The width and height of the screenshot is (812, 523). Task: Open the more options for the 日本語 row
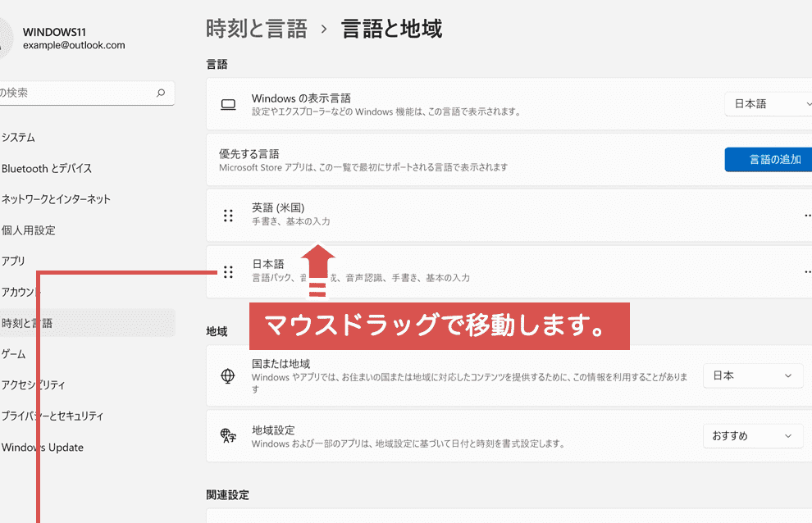point(807,271)
